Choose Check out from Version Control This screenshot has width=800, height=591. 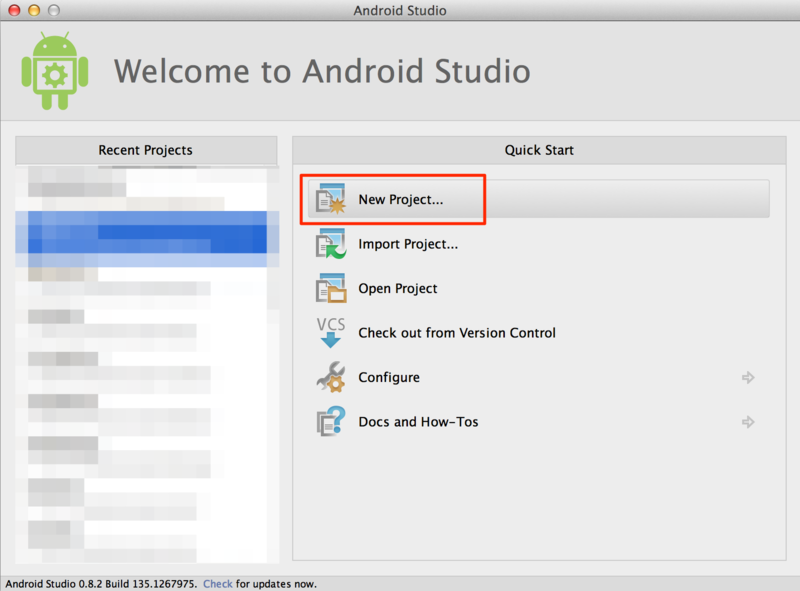(x=457, y=333)
